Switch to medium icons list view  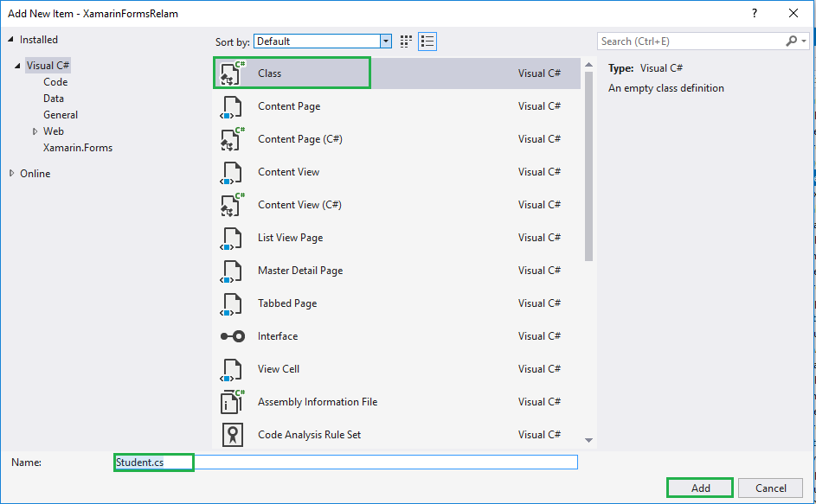(x=427, y=41)
